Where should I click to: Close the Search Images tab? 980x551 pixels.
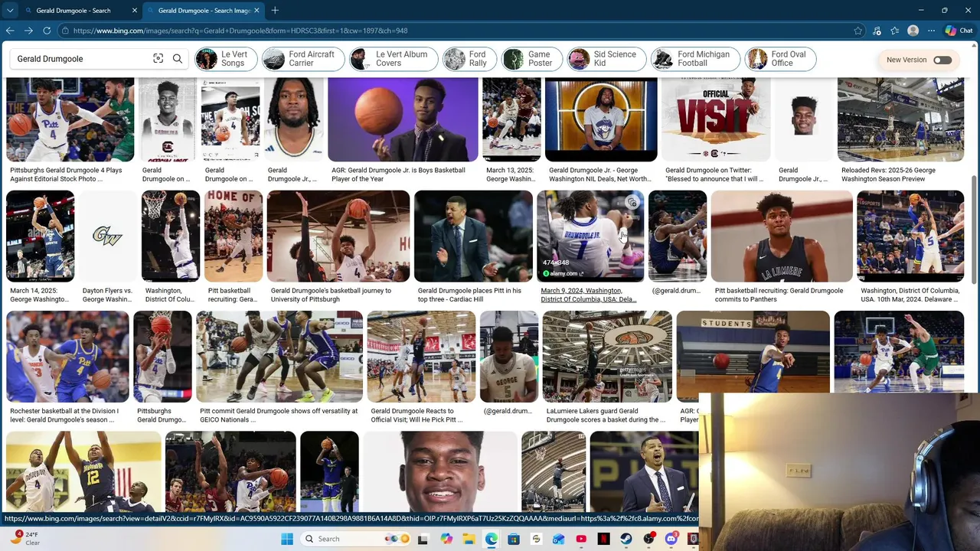[x=256, y=10]
